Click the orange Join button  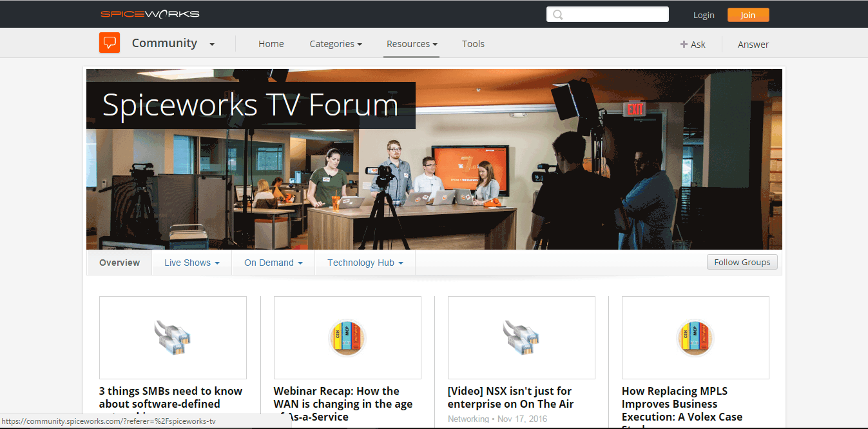pos(748,15)
